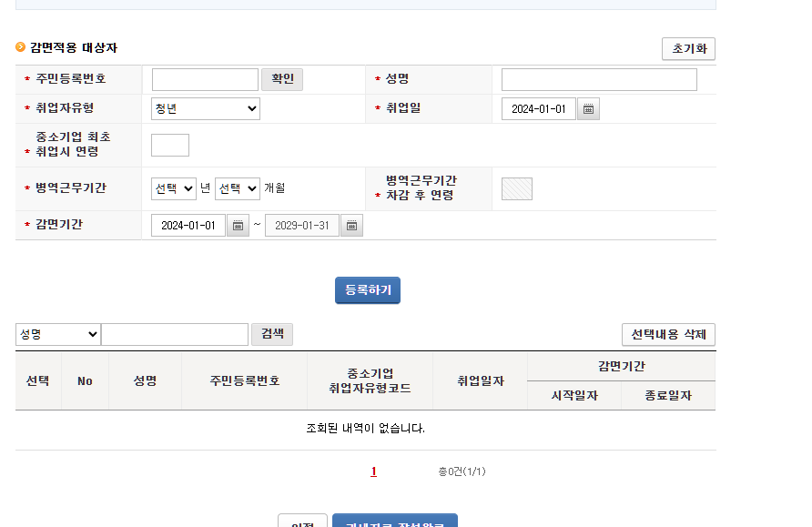This screenshot has height=527, width=812.
Task: Focus the 주민등록번호 input field
Action: [x=205, y=80]
